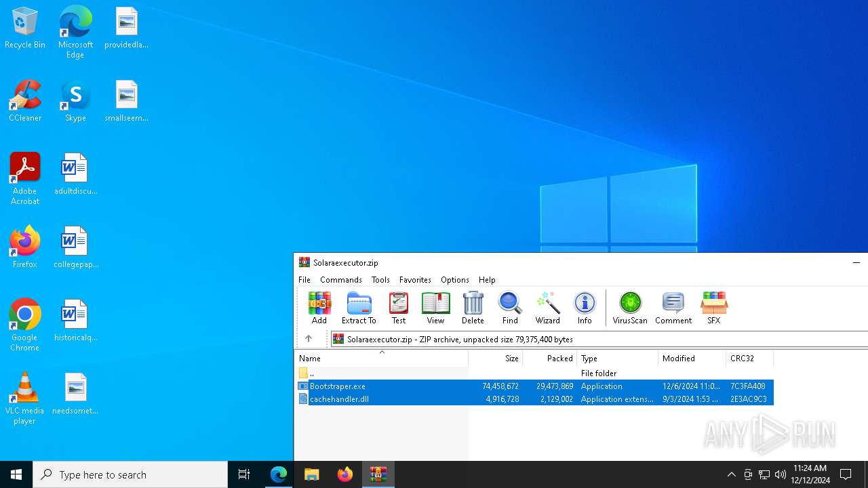Select the Recycle Bin desktop icon
Image resolution: width=868 pixels, height=488 pixels.
point(25,28)
